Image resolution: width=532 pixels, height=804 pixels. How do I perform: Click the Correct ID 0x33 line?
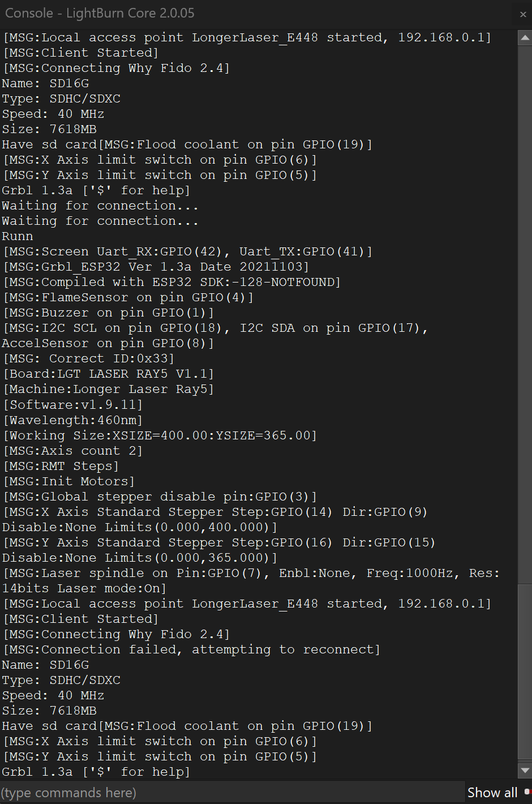88,359
